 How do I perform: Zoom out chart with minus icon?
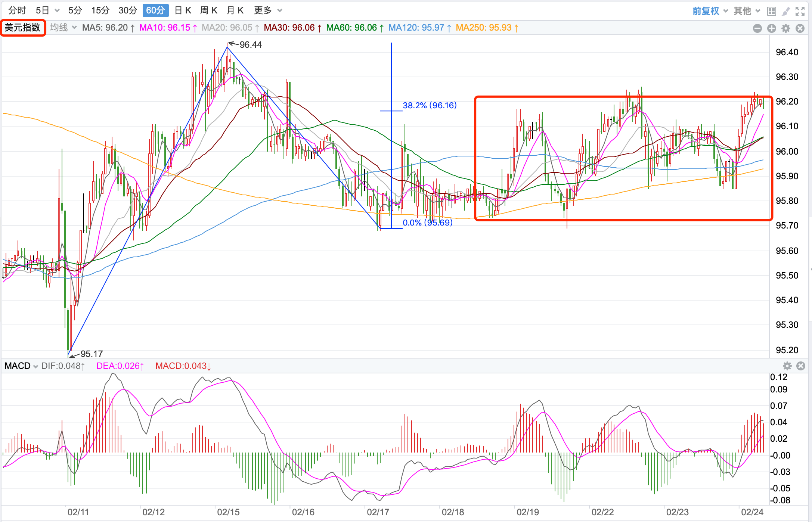click(757, 28)
